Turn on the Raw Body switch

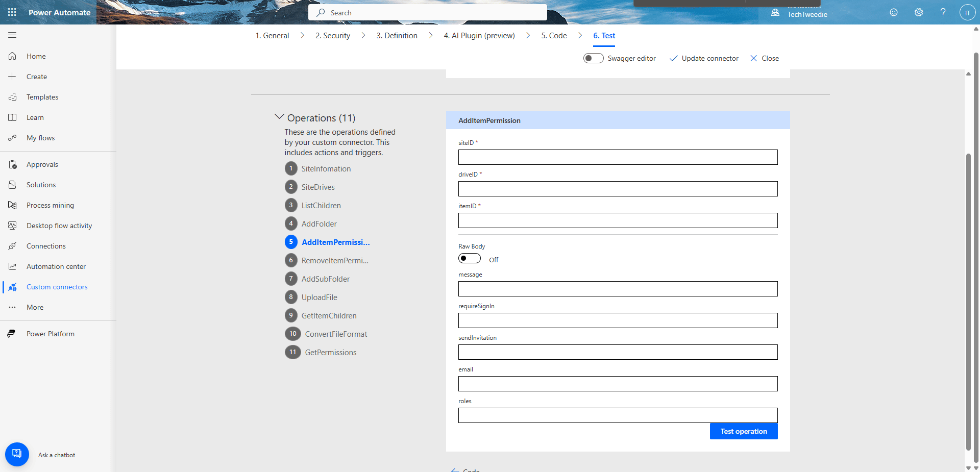coord(469,258)
